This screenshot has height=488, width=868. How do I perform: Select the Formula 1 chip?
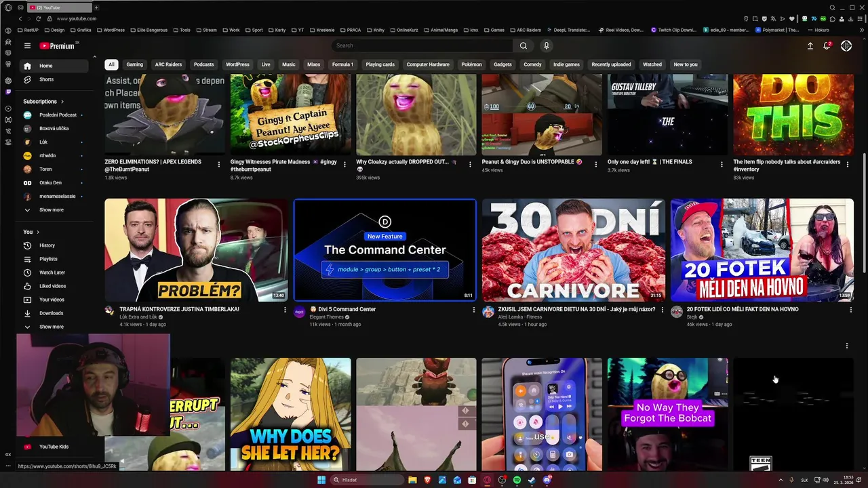(342, 64)
